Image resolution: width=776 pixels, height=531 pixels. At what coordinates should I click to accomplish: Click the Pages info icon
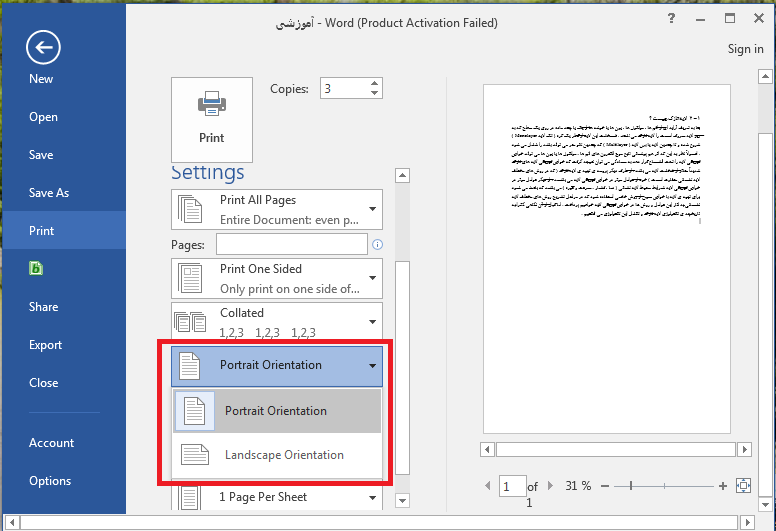pyautogui.click(x=377, y=244)
